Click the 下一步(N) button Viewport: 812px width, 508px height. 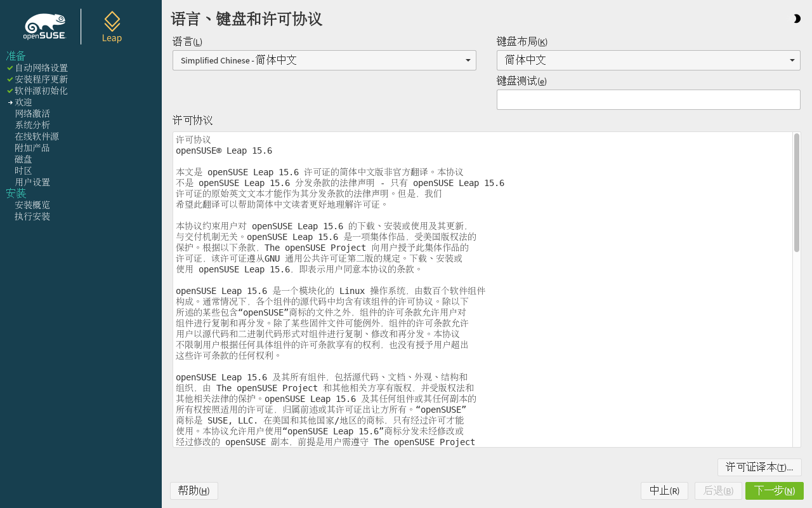click(773, 490)
